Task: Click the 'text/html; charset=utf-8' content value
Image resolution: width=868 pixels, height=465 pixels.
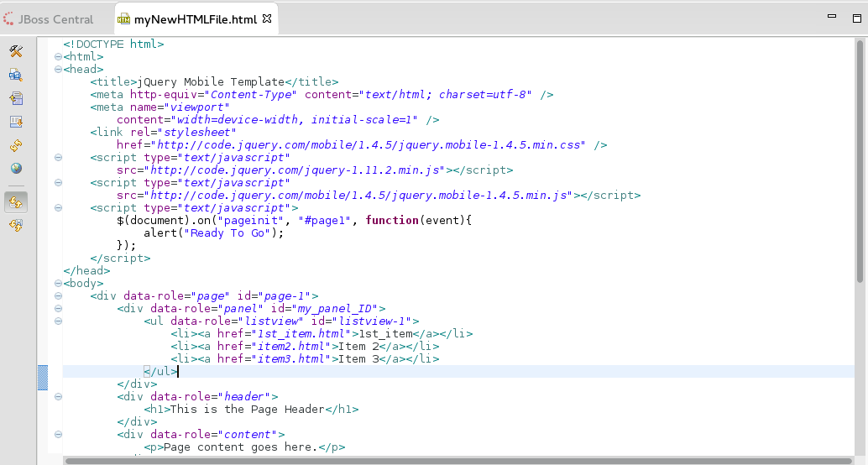Action: [446, 95]
